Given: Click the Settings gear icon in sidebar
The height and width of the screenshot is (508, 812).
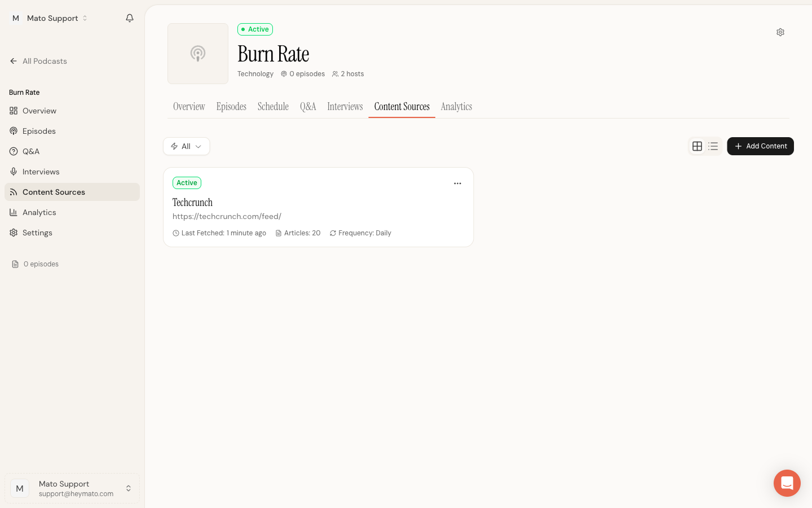Looking at the screenshot, I should tap(14, 233).
